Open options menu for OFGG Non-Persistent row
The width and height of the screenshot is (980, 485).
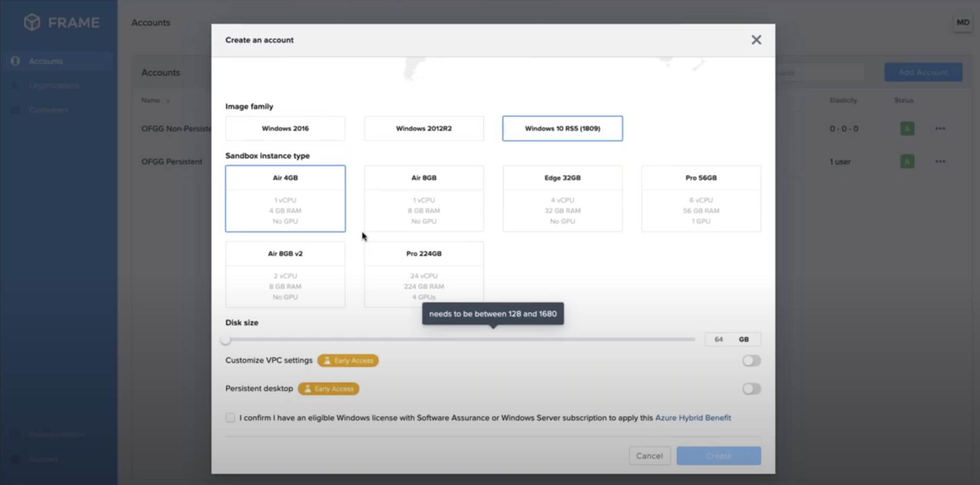[x=940, y=128]
